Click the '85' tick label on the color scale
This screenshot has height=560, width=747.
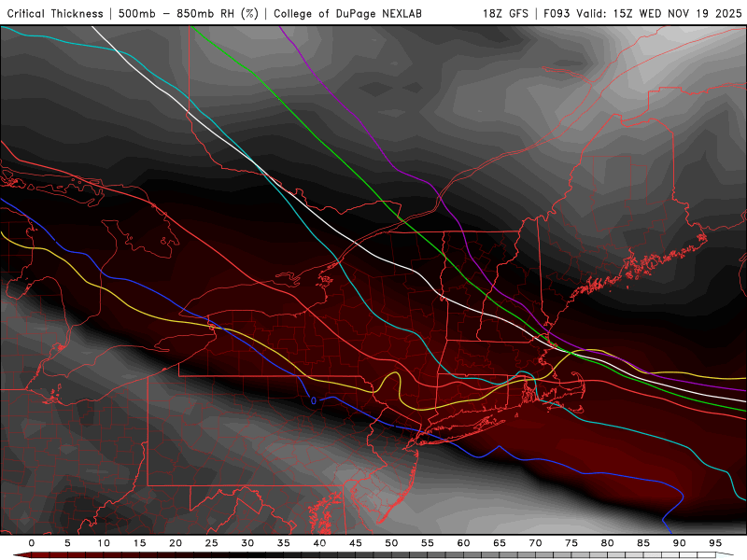pos(643,543)
